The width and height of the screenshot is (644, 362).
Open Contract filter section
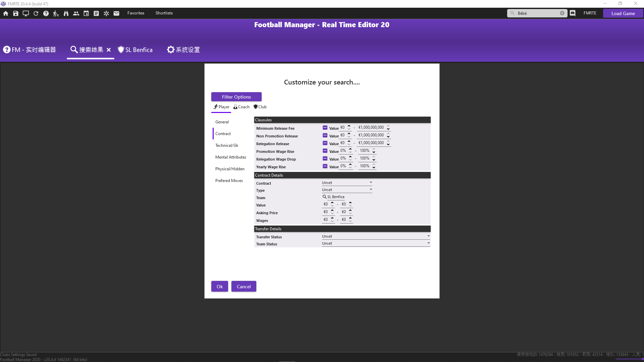[223, 134]
